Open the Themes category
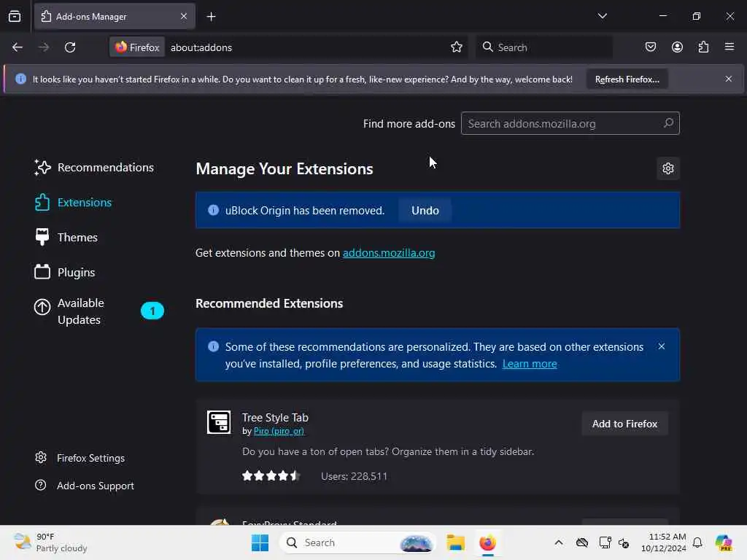The height and width of the screenshot is (560, 747). 66,237
